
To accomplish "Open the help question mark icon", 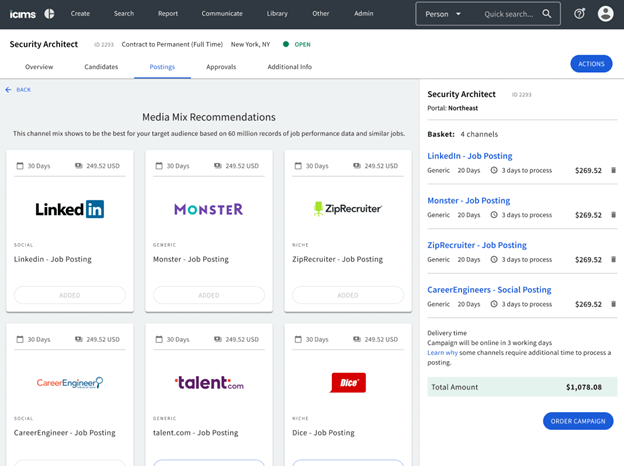I will 580,14.
